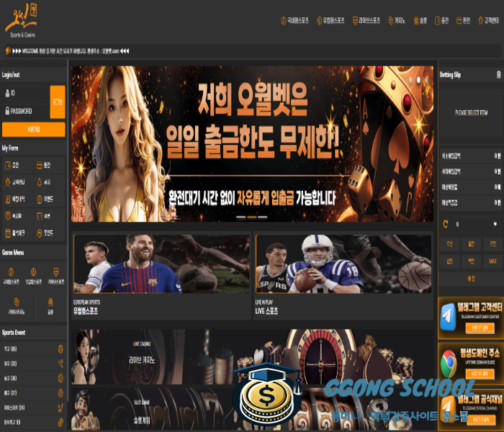Click the Live Casino banner
504x432 pixels.
pos(252,358)
